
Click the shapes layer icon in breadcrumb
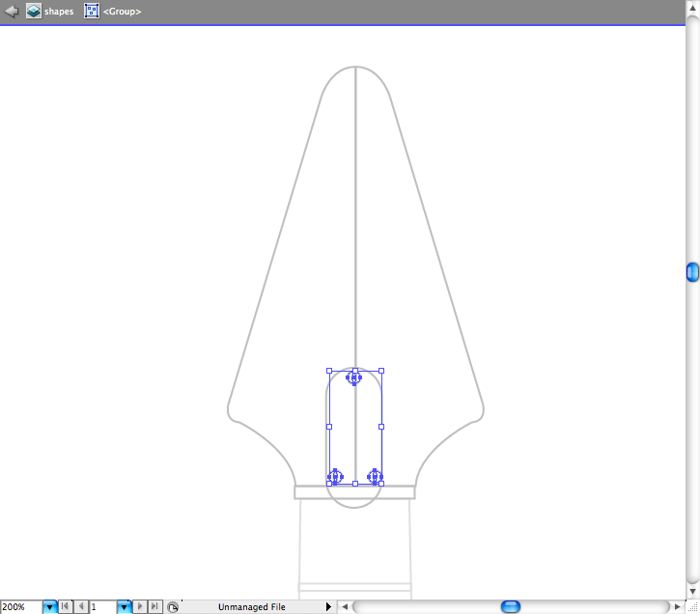[x=34, y=12]
